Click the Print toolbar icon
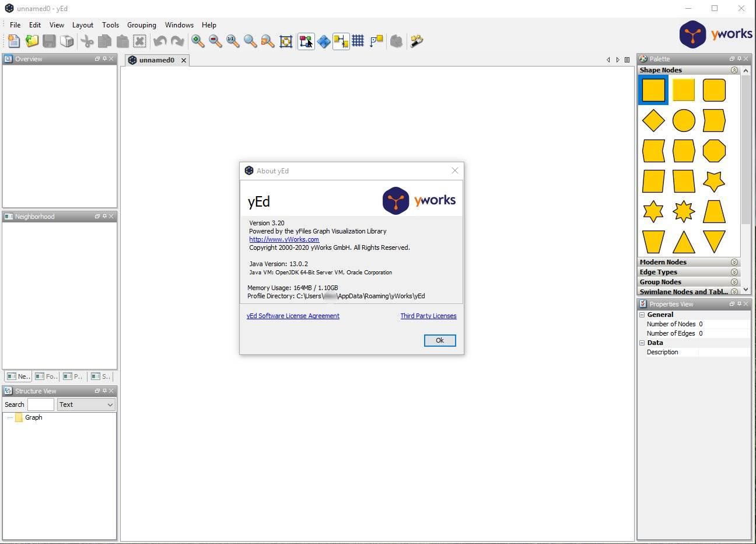The width and height of the screenshot is (756, 544). pos(67,41)
